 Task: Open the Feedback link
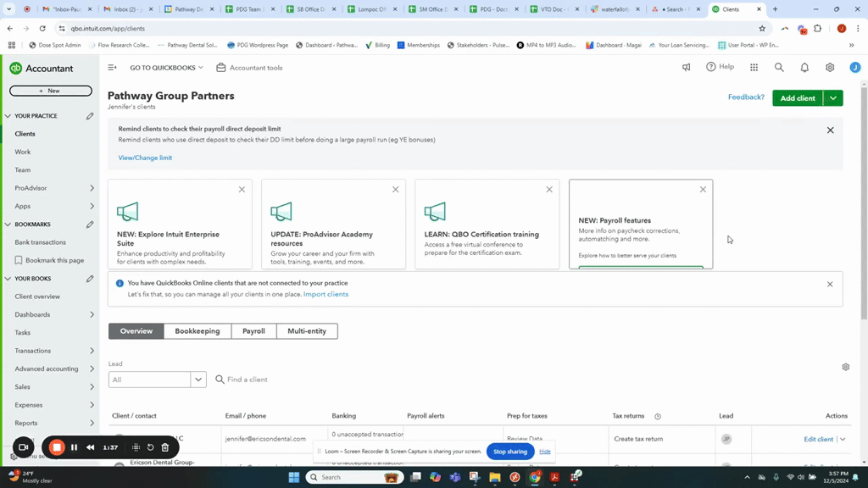click(x=746, y=97)
